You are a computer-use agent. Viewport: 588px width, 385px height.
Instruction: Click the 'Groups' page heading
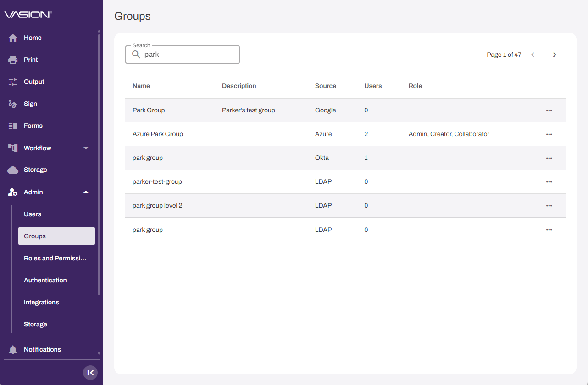click(133, 16)
